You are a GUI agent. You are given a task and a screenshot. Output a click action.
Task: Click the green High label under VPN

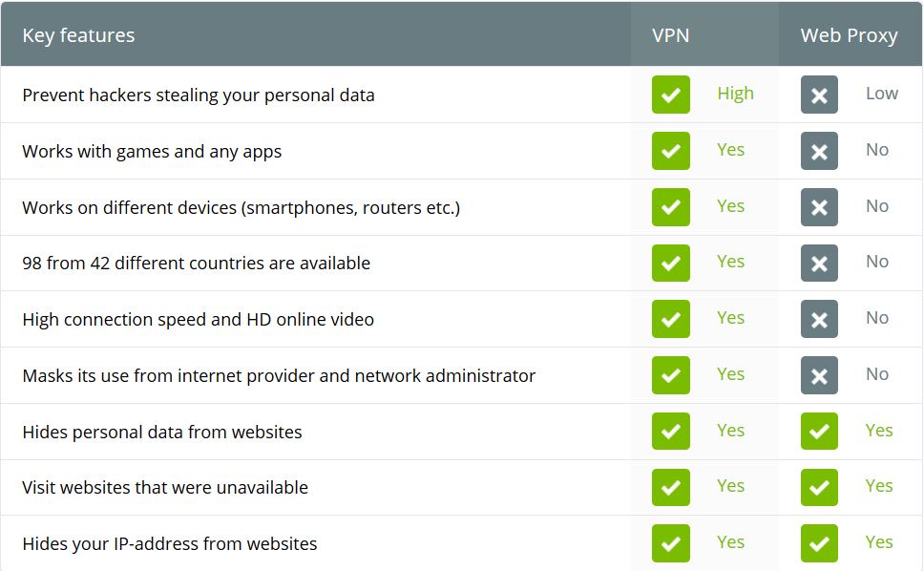[x=735, y=94]
